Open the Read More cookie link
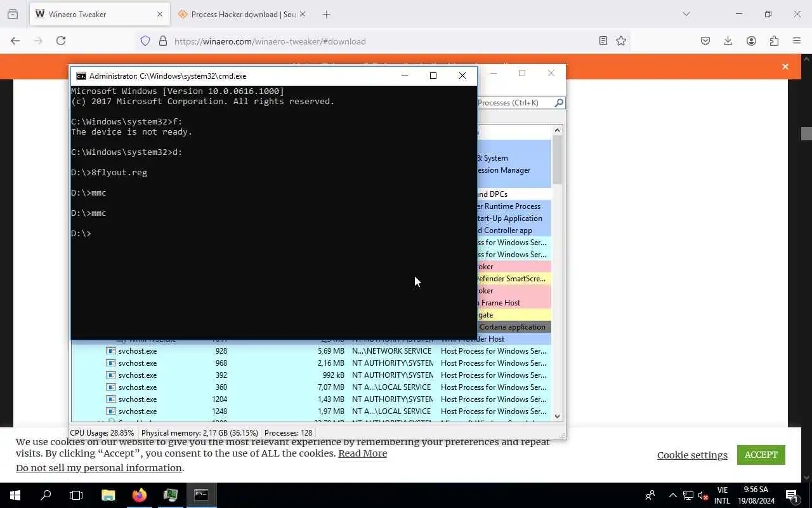This screenshot has height=508, width=812. [x=362, y=453]
